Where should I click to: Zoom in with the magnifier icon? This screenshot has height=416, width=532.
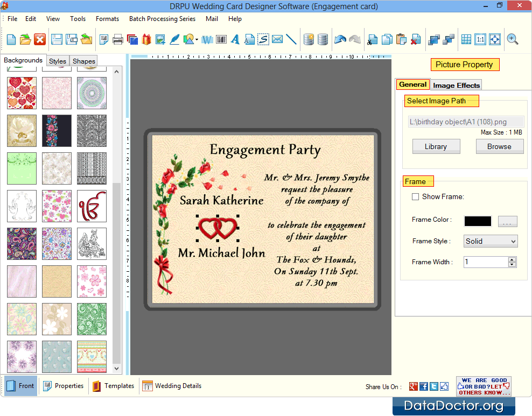click(x=512, y=40)
